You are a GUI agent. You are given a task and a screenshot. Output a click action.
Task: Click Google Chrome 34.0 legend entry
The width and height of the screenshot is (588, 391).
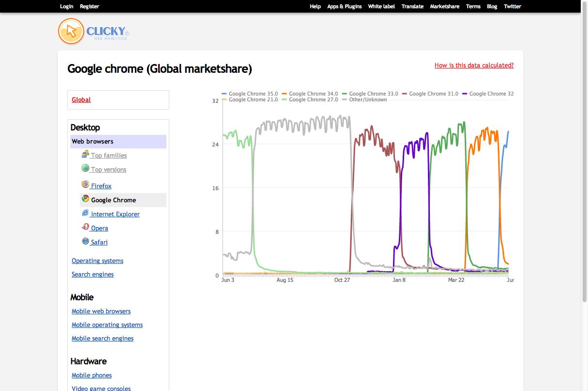310,94
